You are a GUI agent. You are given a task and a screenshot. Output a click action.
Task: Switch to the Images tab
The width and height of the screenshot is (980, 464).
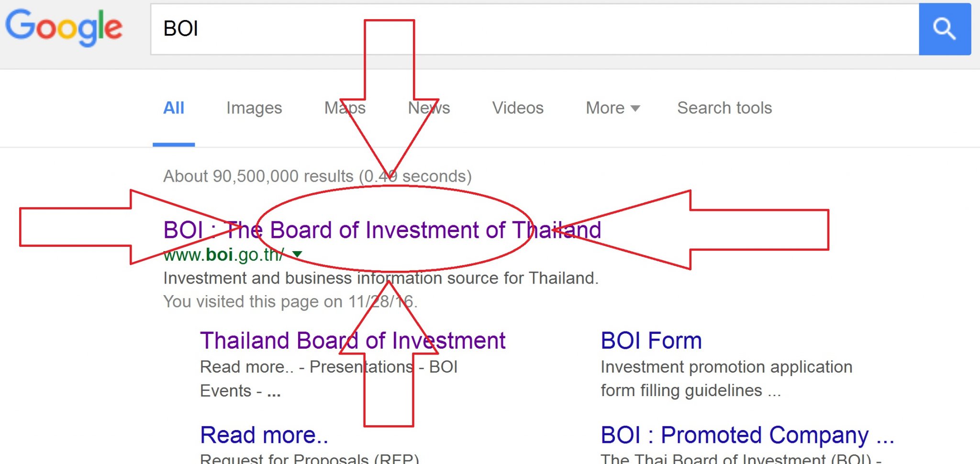tap(254, 108)
